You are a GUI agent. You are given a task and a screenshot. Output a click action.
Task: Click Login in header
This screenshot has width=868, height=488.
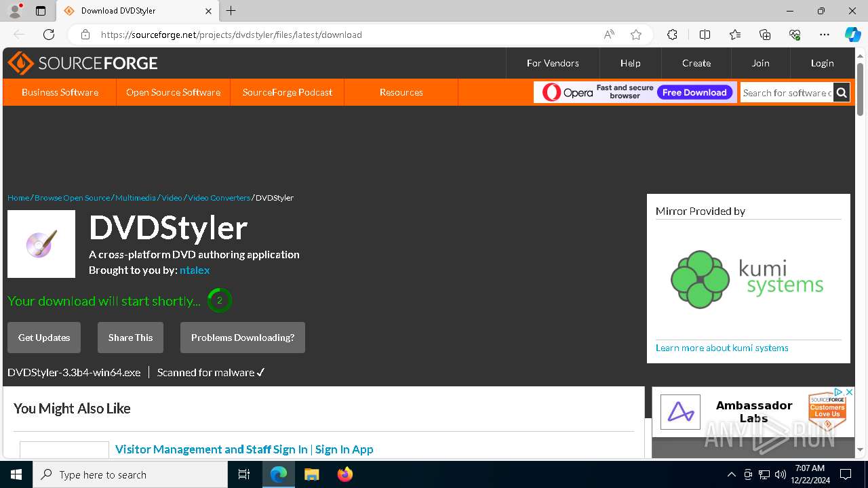click(x=822, y=63)
